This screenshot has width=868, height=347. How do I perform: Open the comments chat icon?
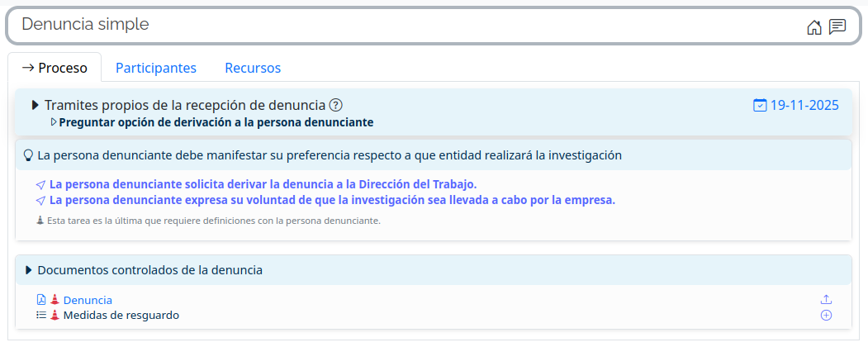(837, 26)
